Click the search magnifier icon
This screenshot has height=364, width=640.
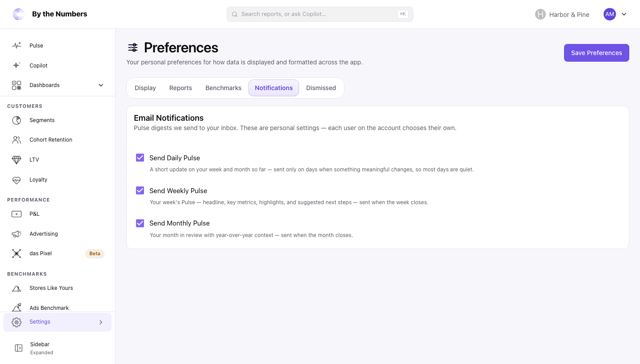[x=235, y=14]
